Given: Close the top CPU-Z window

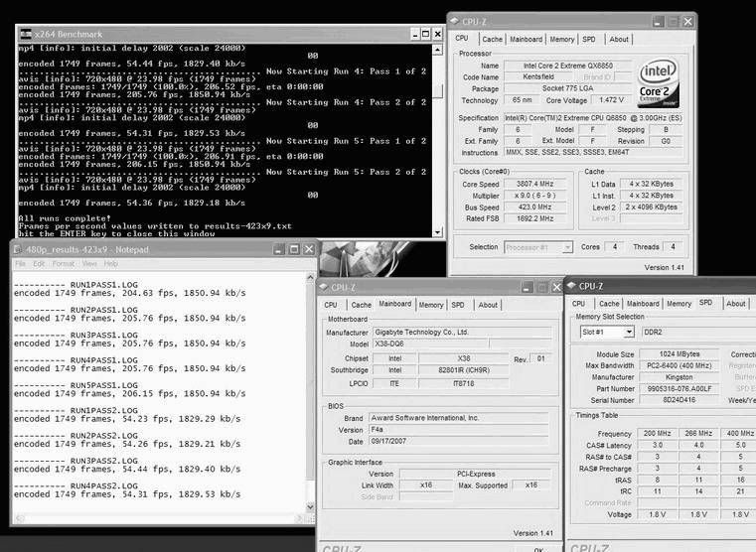Looking at the screenshot, I should click(688, 21).
